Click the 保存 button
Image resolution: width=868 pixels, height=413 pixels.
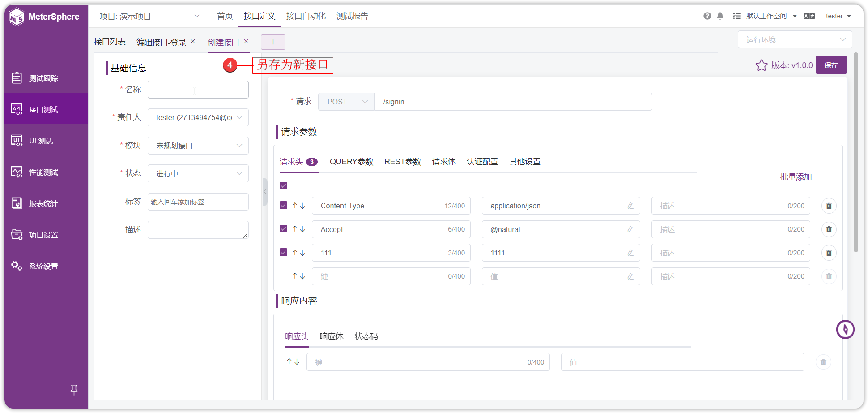click(831, 65)
